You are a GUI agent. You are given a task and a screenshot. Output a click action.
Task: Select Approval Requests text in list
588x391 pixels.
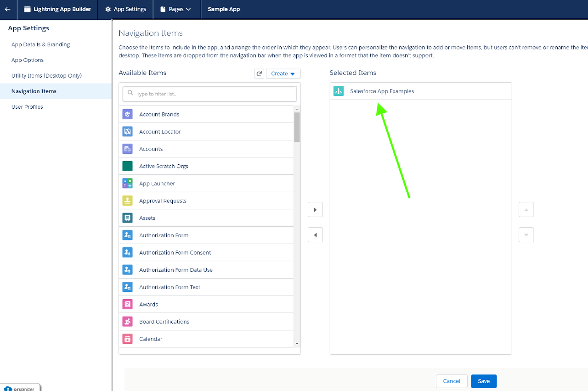[163, 201]
